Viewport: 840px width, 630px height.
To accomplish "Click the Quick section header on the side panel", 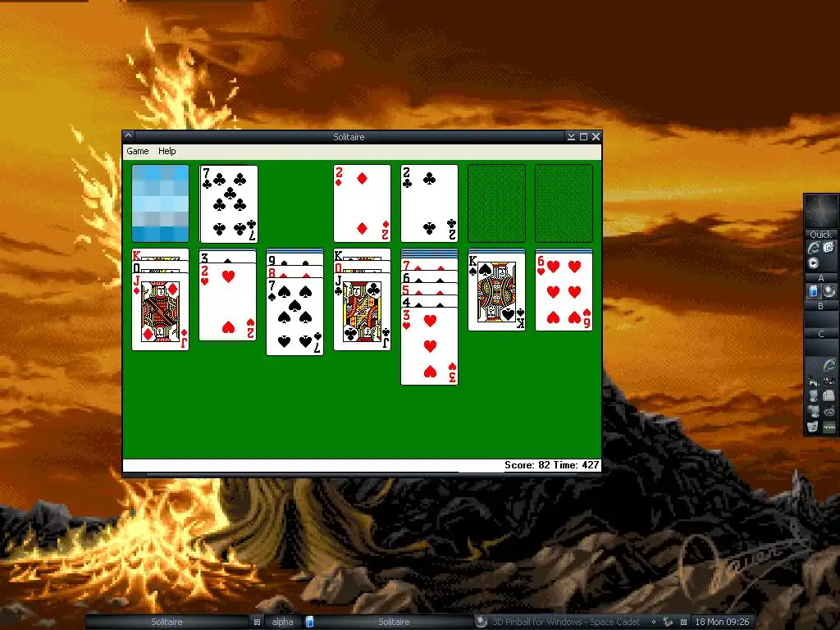I will tap(820, 235).
